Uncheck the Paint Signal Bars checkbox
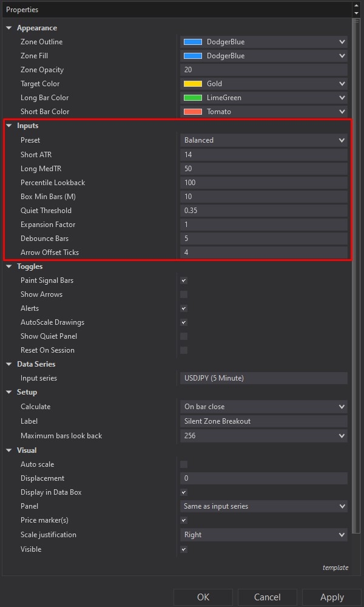This screenshot has width=364, height=607. click(184, 280)
